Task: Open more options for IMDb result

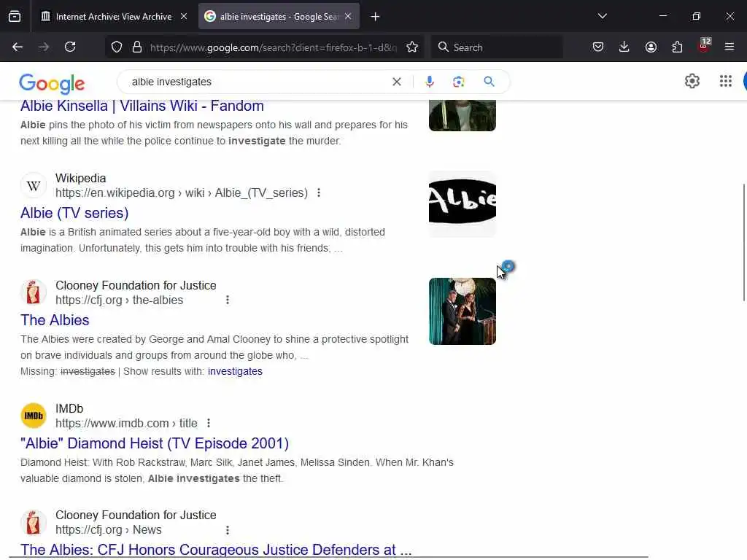Action: click(208, 423)
